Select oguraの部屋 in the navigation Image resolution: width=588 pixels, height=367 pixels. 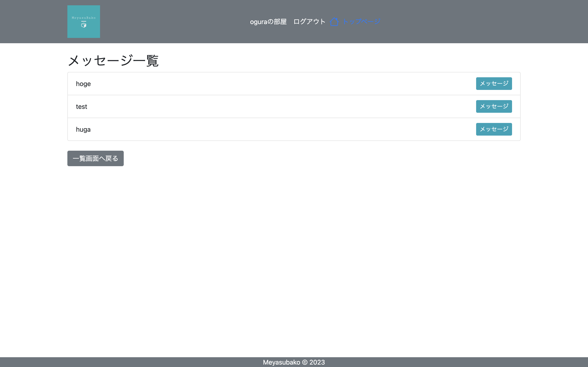[268, 21]
